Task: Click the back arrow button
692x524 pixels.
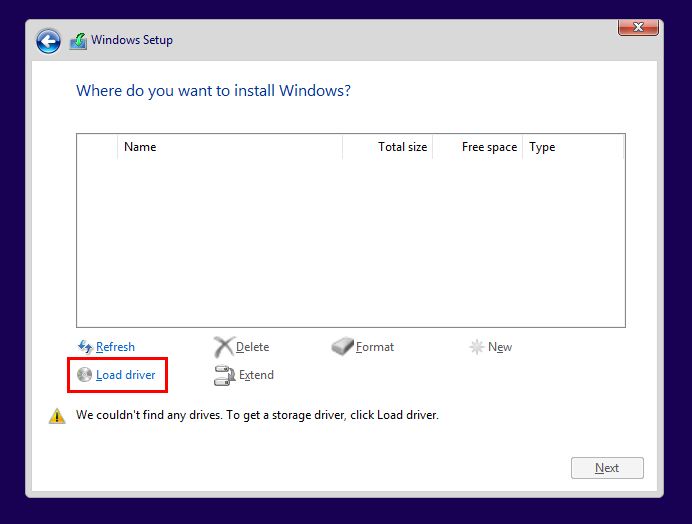Action: click(48, 41)
